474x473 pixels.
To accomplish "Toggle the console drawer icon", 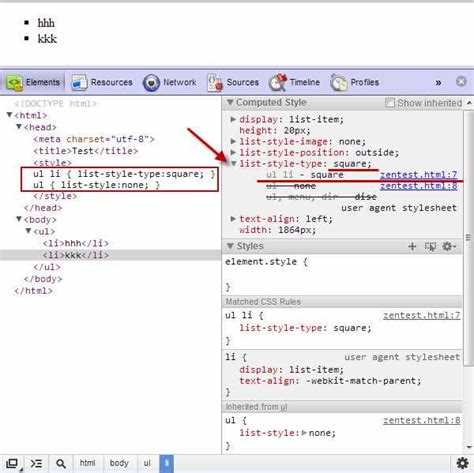I will pyautogui.click(x=36, y=463).
